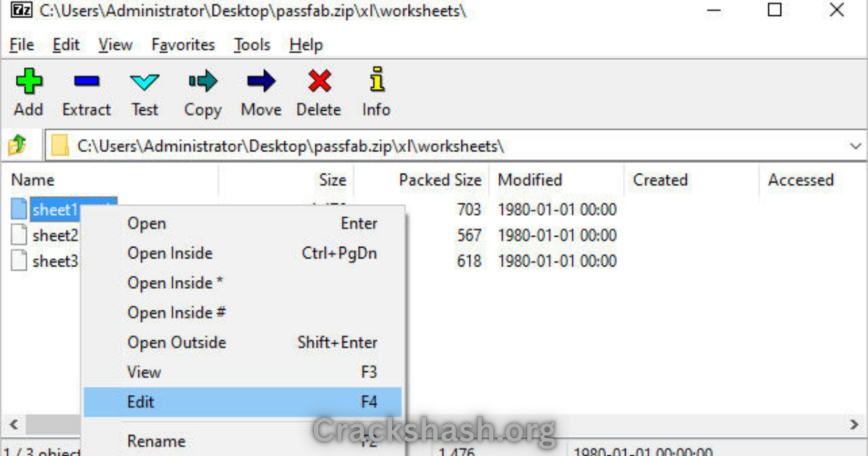Select the sheet2 file icon
The image size is (868, 456).
(x=20, y=235)
